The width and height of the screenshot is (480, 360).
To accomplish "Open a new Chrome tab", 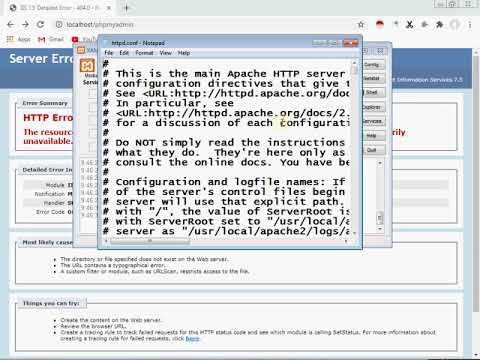I will tap(126, 8).
